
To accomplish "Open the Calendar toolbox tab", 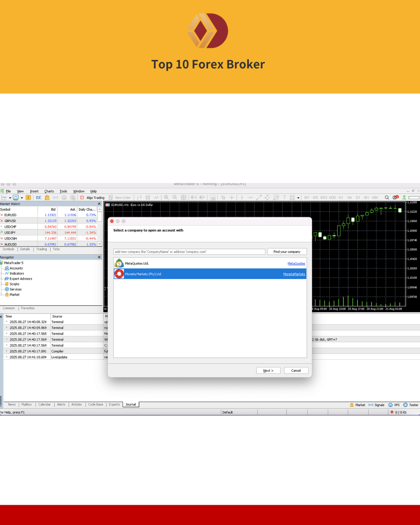I will pos(44,404).
